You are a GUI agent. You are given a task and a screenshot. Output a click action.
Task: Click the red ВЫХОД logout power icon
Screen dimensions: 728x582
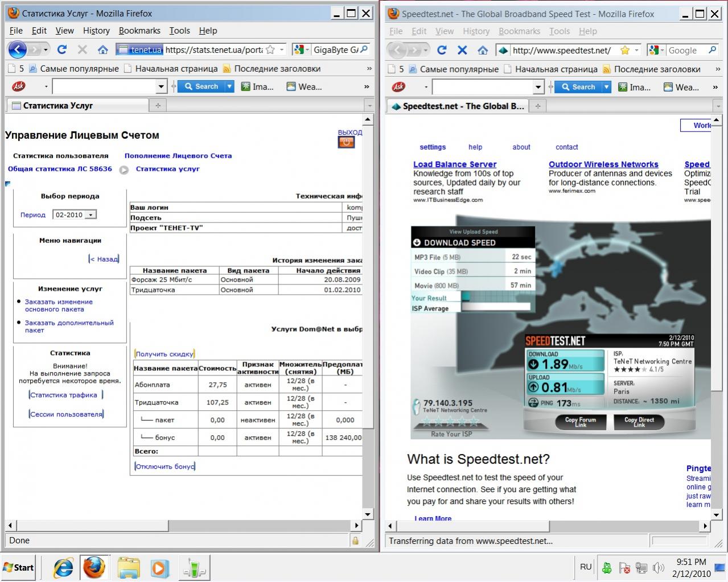[346, 142]
